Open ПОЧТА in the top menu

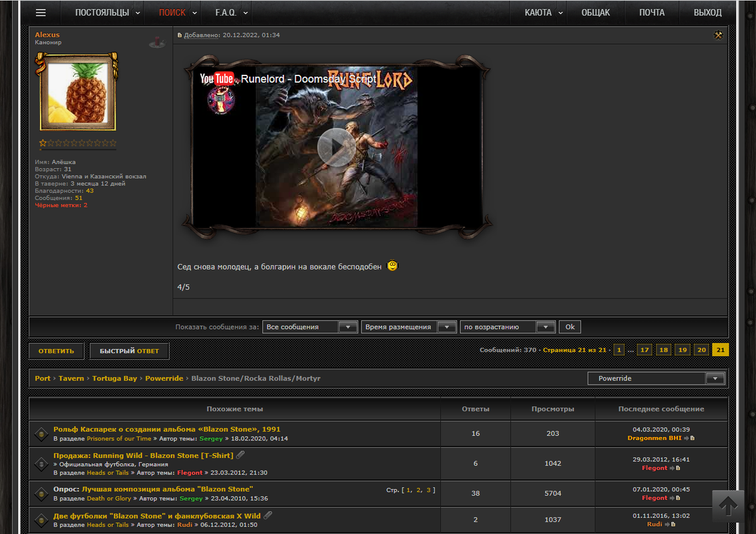point(652,13)
